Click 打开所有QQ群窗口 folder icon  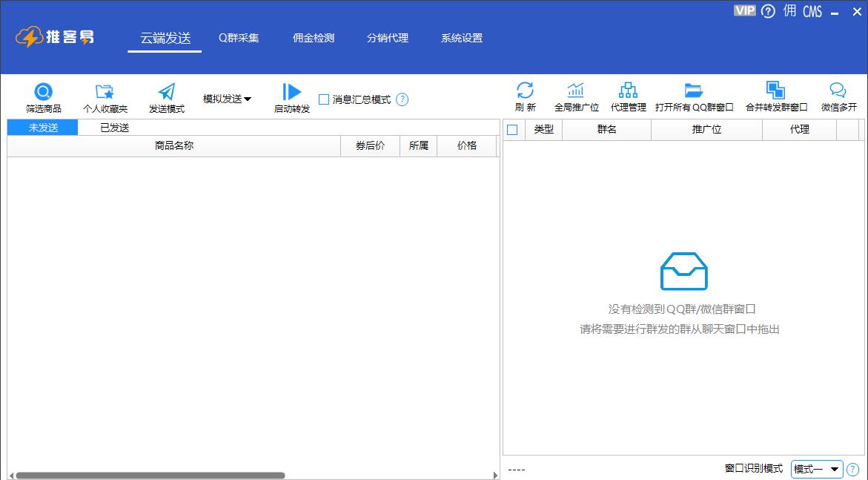click(694, 91)
